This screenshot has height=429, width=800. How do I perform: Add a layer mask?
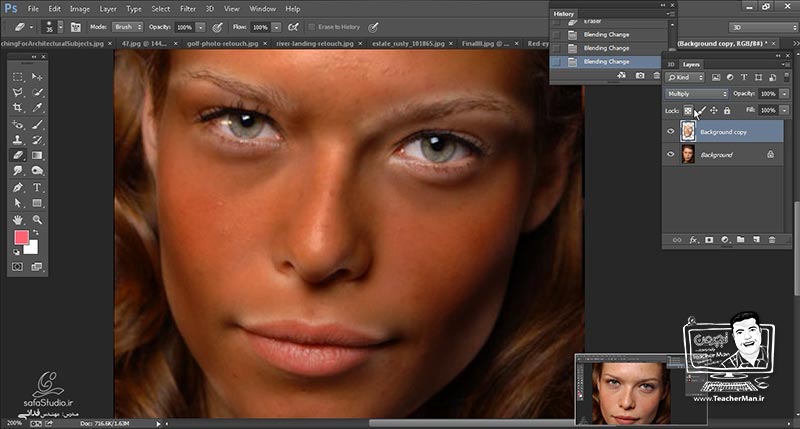(x=709, y=240)
